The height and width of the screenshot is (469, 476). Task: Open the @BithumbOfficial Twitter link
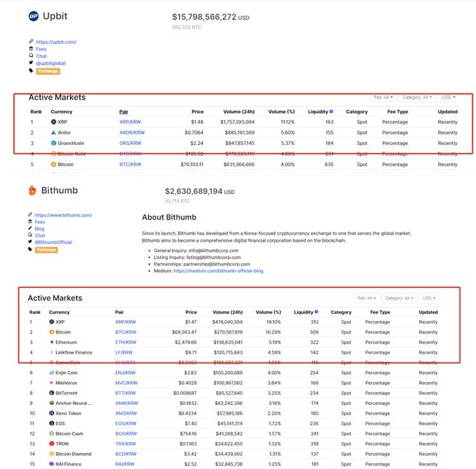pyautogui.click(x=53, y=242)
